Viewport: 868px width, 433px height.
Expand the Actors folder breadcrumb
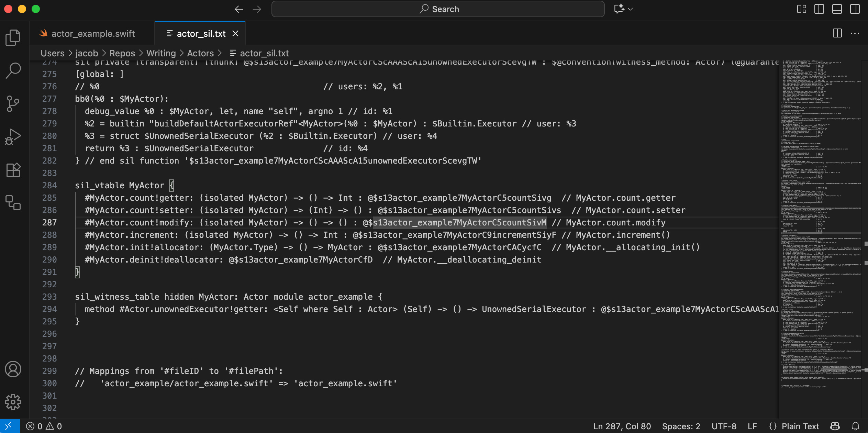click(200, 53)
